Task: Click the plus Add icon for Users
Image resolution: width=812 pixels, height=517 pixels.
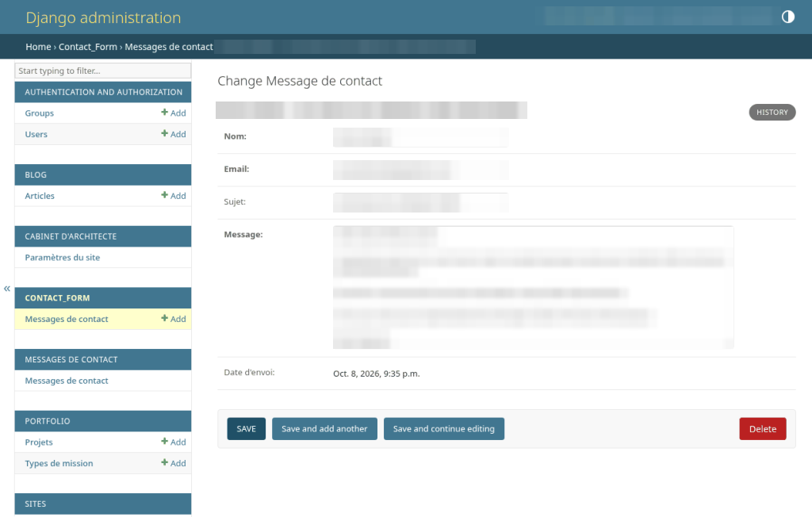Action: [x=174, y=134]
